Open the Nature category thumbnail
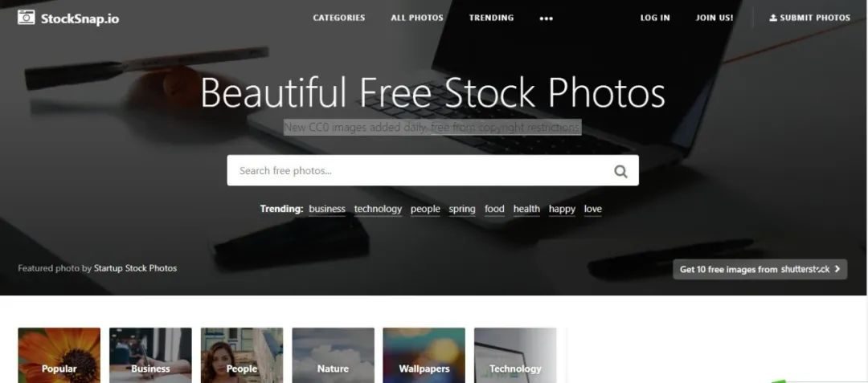The width and height of the screenshot is (868, 383). (x=333, y=356)
